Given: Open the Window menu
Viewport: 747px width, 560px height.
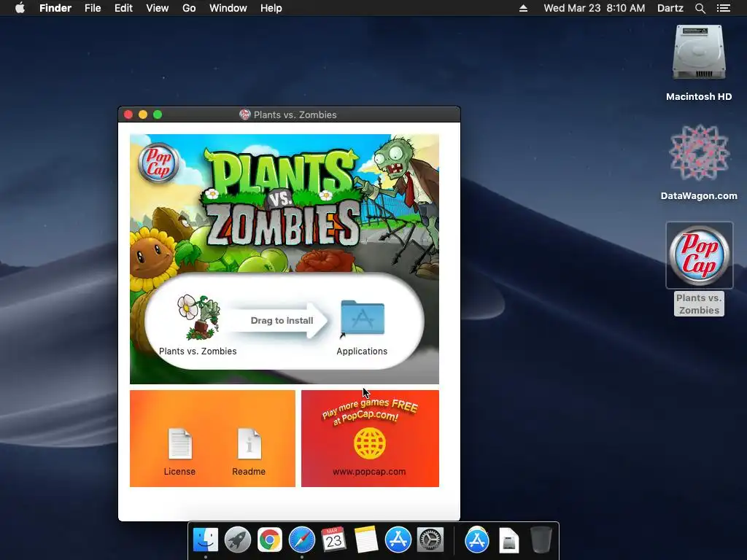Looking at the screenshot, I should point(228,8).
